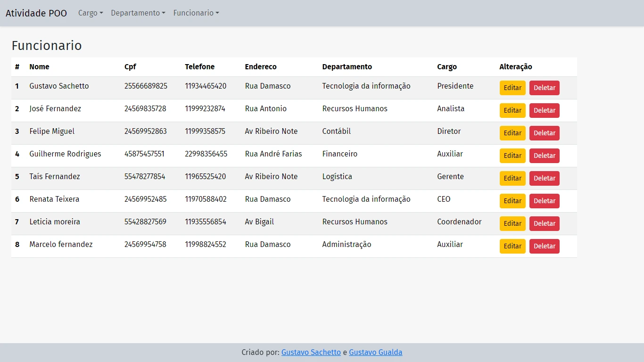Screen dimensions: 644x362
Task: Edit Felipe Miguel's employee row
Action: 512,133
